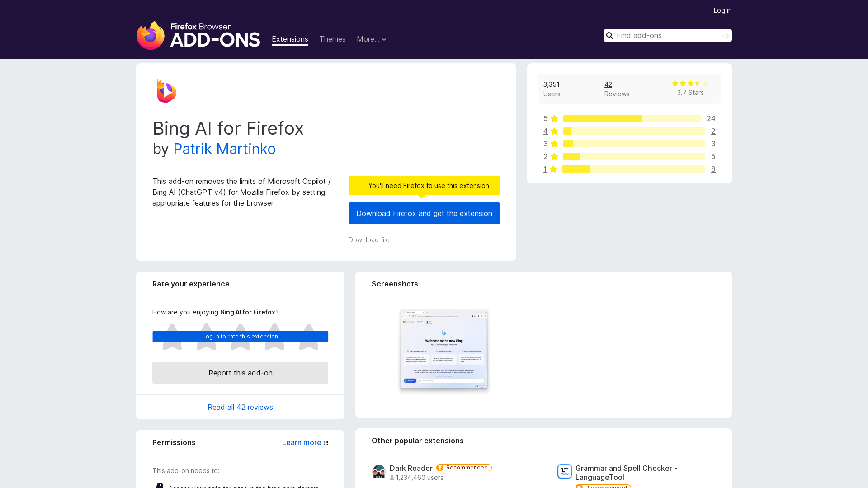Click Read all 42 reviews

240,407
